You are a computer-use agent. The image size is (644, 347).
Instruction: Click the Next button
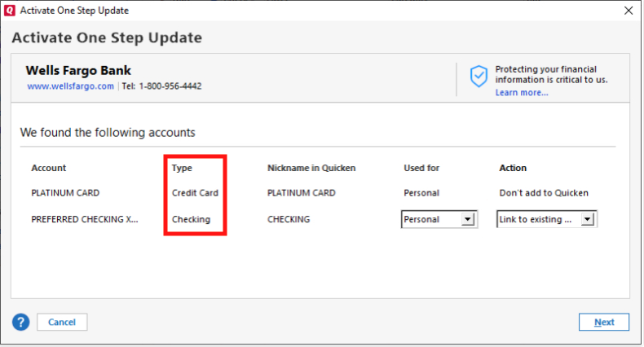(604, 322)
